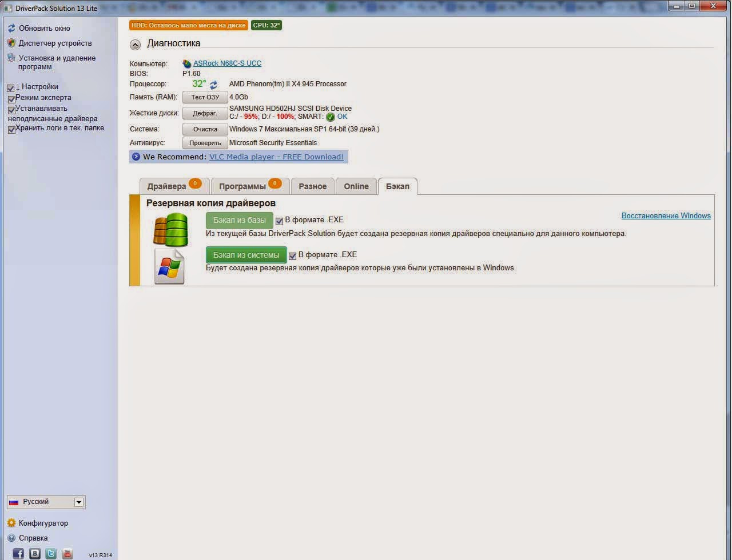This screenshot has height=560, width=732.
Task: Click the green SMART status checkmark icon
Action: [x=331, y=117]
